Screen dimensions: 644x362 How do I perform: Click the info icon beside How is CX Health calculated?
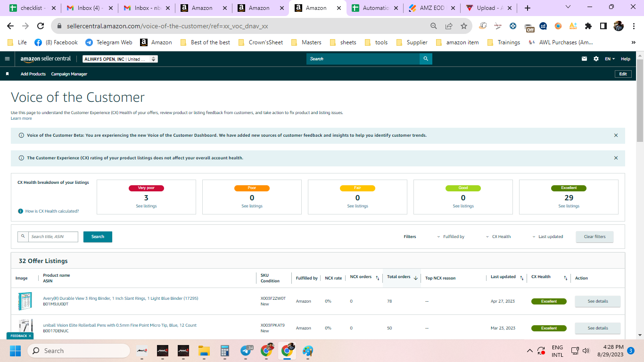pos(20,211)
